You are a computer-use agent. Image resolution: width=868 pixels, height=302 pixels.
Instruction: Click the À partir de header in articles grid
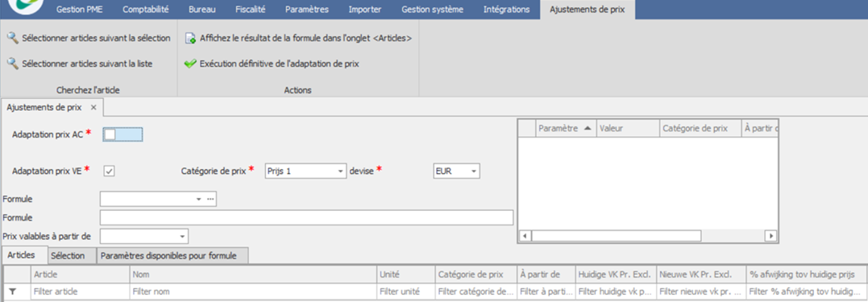click(546, 274)
